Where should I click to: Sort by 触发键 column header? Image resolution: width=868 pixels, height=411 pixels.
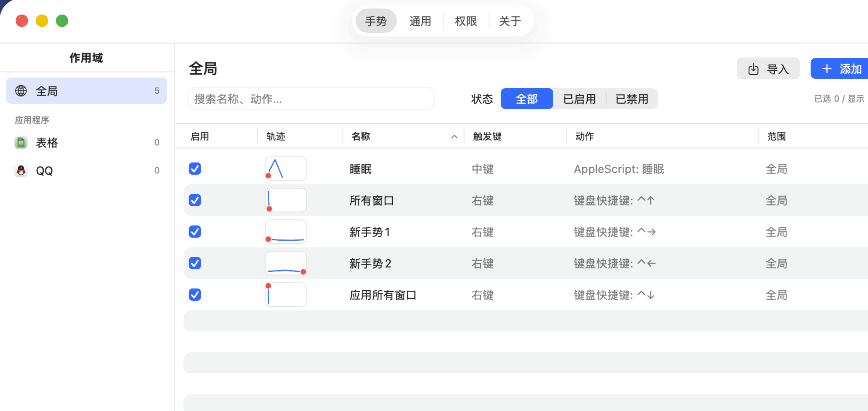point(487,137)
